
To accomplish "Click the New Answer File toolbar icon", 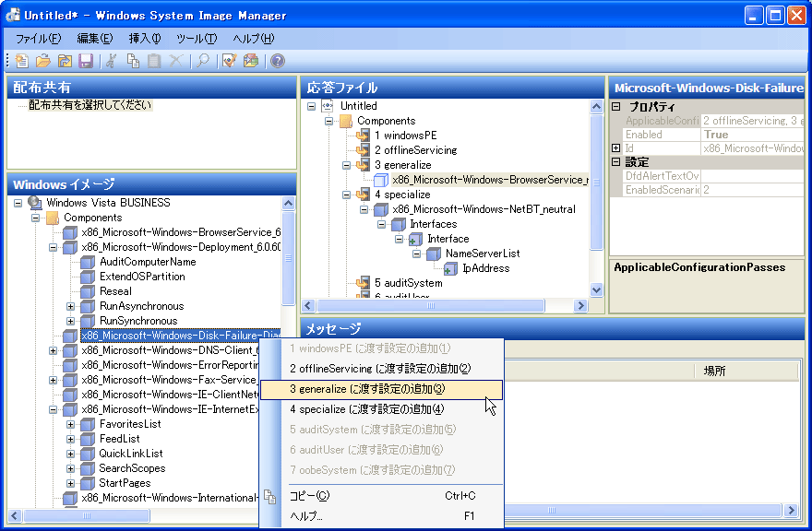I will pos(22,61).
